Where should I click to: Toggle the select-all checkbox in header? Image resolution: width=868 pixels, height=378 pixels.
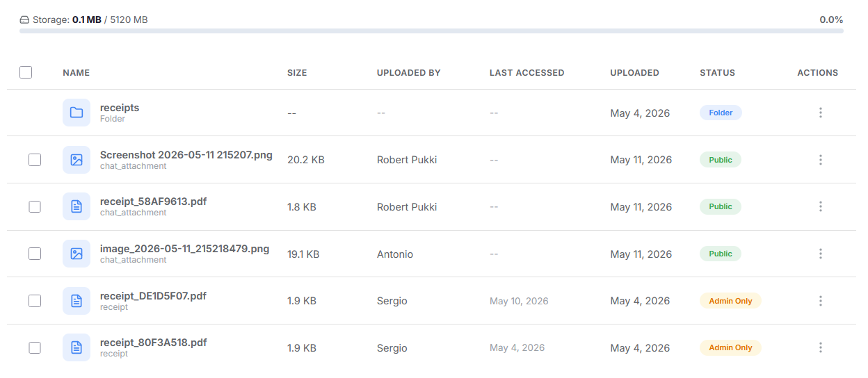(x=26, y=72)
